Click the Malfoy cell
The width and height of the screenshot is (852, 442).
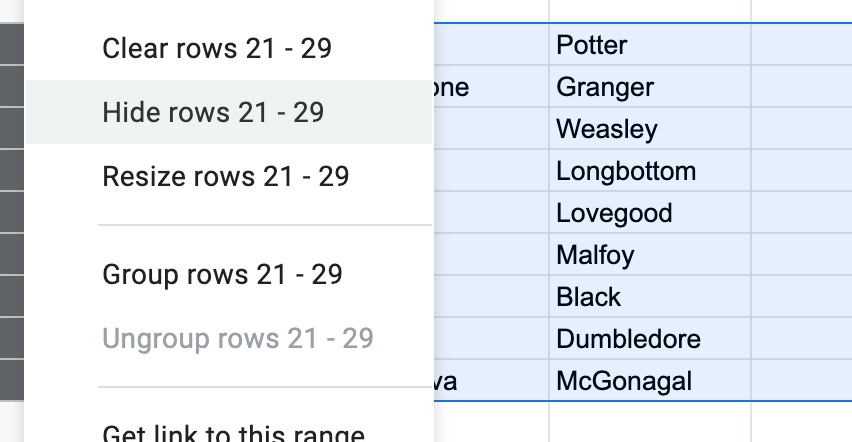click(x=649, y=255)
